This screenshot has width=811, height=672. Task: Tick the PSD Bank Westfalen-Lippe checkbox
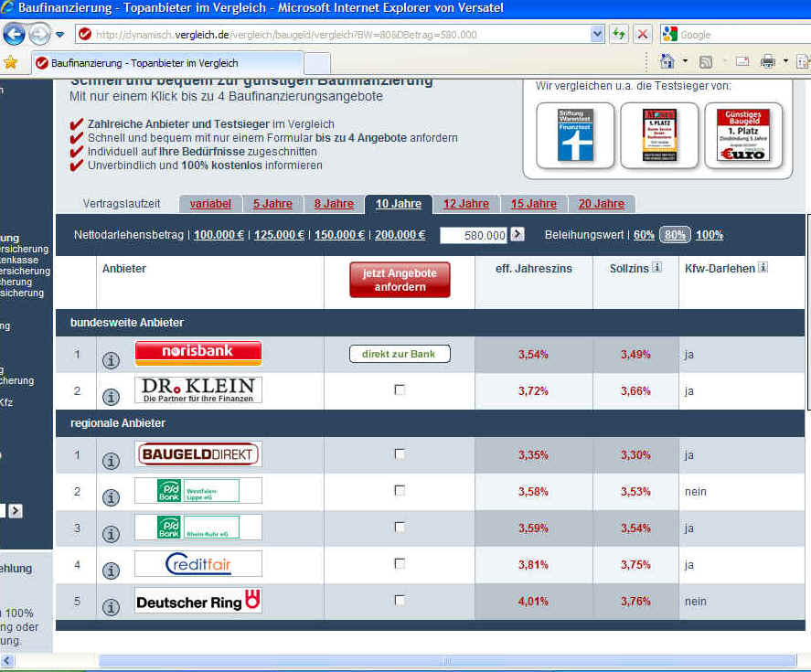click(400, 490)
